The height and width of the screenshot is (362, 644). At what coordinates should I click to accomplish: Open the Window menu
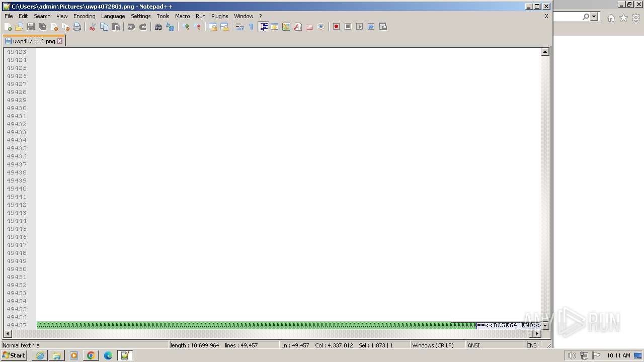pos(244,16)
